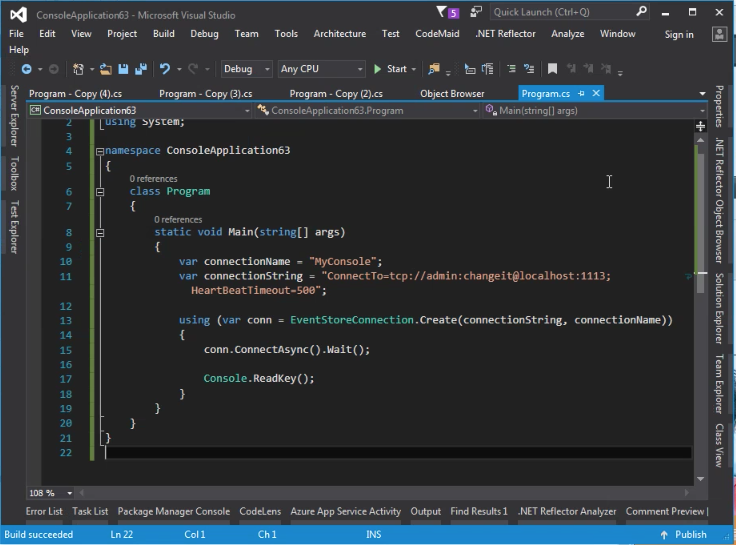The height and width of the screenshot is (545, 736).
Task: Open the Architecture menu
Action: [340, 34]
